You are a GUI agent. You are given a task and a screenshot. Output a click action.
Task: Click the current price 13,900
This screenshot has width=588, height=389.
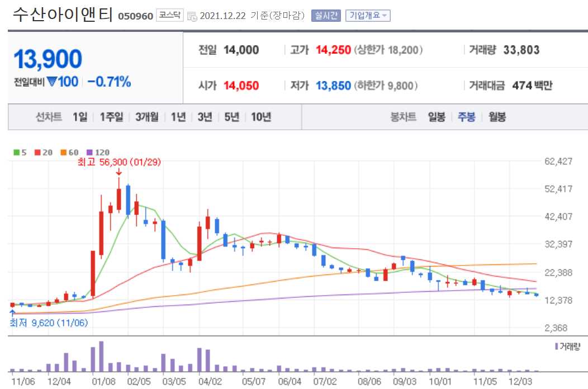tap(48, 59)
